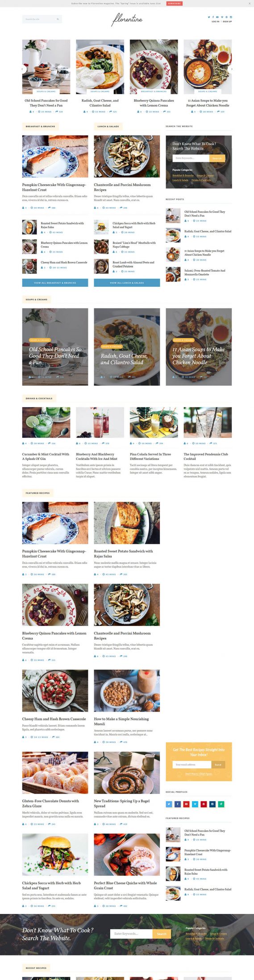The width and height of the screenshot is (254, 980).
Task: Dismiss the top subscribe notification bar
Action: tap(250, 3)
